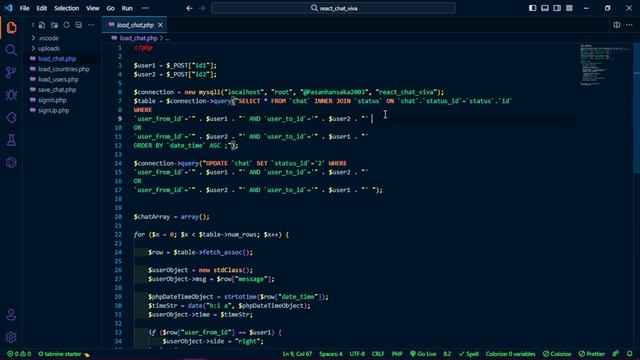Viewport: 640px width, 360px height.
Task: Open the Search view in activity bar
Action: click(x=11, y=50)
